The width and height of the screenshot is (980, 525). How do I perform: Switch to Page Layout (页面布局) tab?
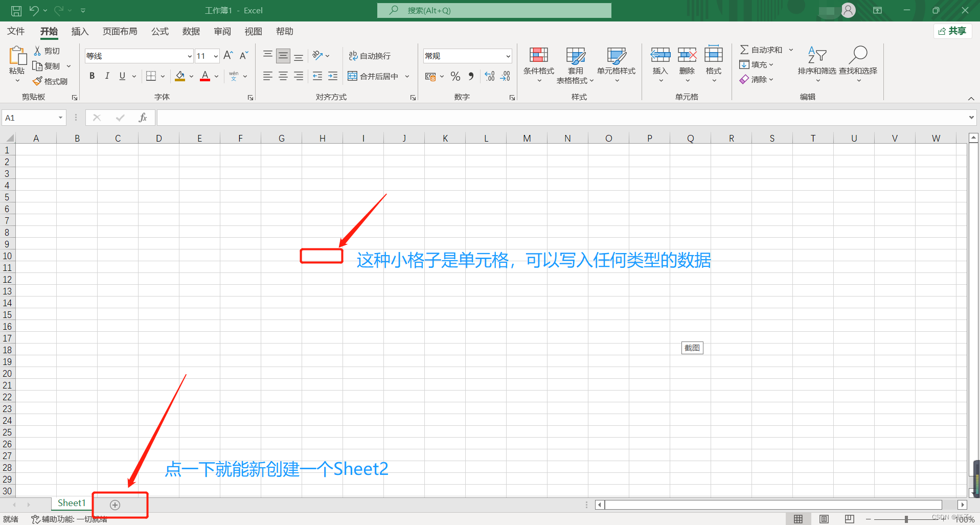pyautogui.click(x=120, y=31)
